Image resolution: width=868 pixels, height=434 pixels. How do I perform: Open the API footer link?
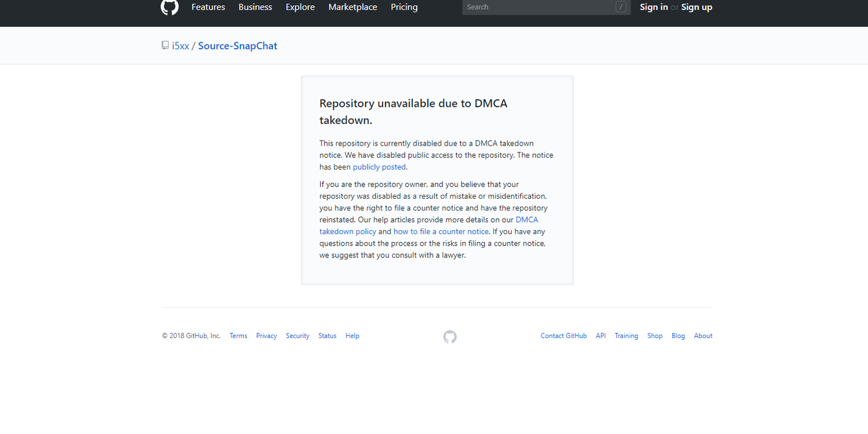pyautogui.click(x=601, y=336)
